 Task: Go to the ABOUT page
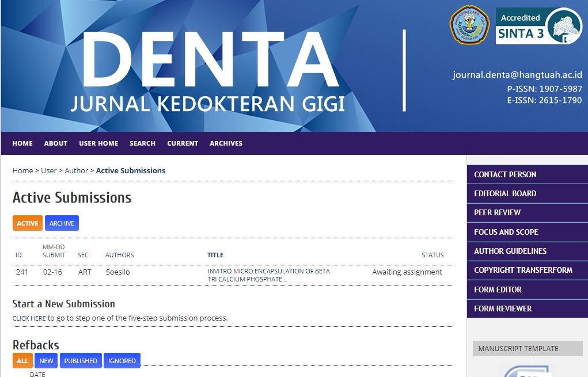[x=56, y=143]
